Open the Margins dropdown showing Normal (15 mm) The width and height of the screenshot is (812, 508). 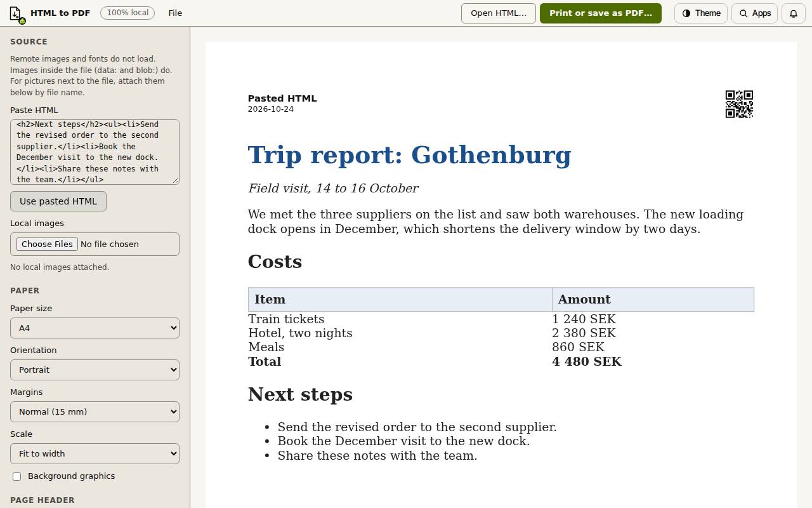95,412
